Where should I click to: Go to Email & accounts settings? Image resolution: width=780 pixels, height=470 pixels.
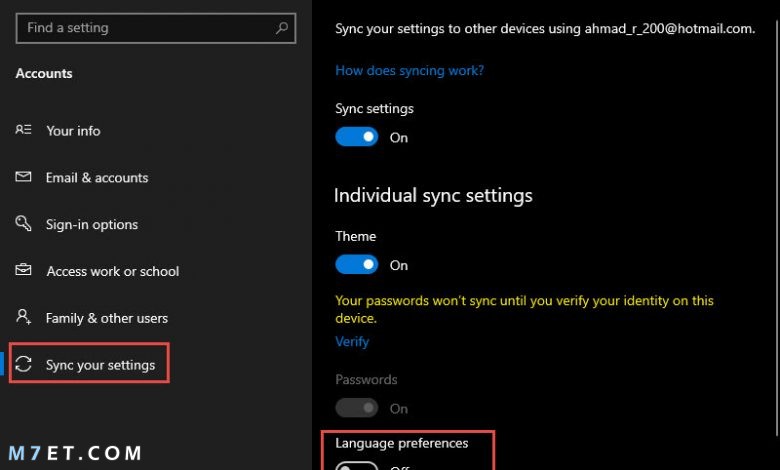click(x=97, y=178)
